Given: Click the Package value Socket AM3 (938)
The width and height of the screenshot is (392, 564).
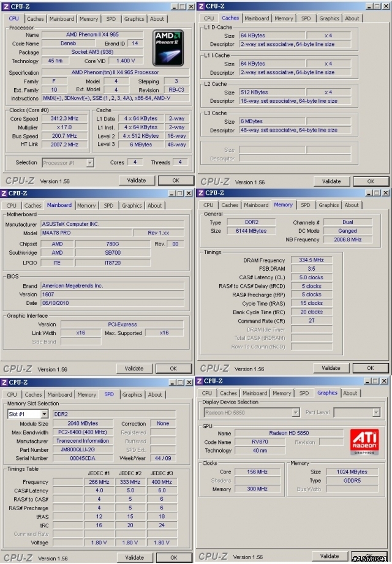Looking at the screenshot, I should [x=92, y=52].
